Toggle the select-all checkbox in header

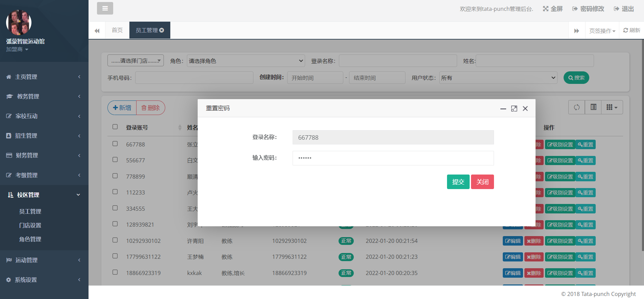[x=115, y=127]
